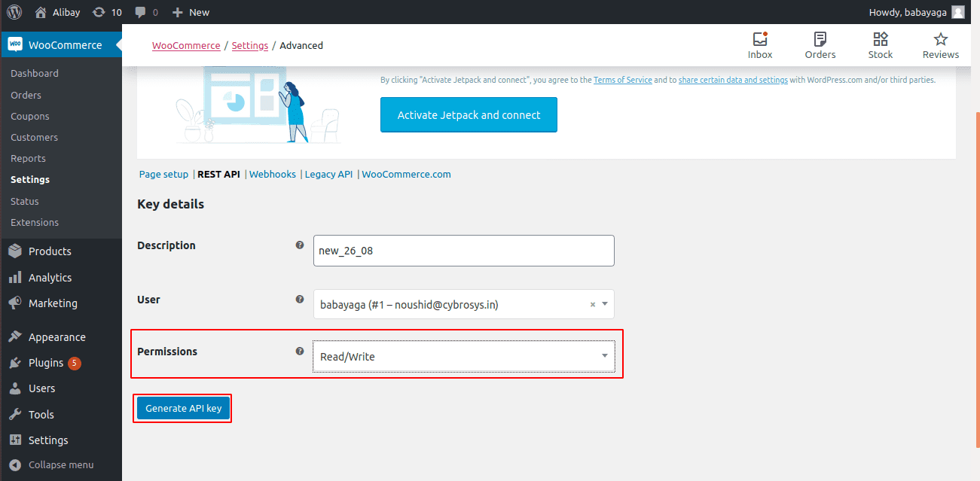Click the Marketing megaphone icon
Screen dimensions: 980x481
click(x=15, y=303)
